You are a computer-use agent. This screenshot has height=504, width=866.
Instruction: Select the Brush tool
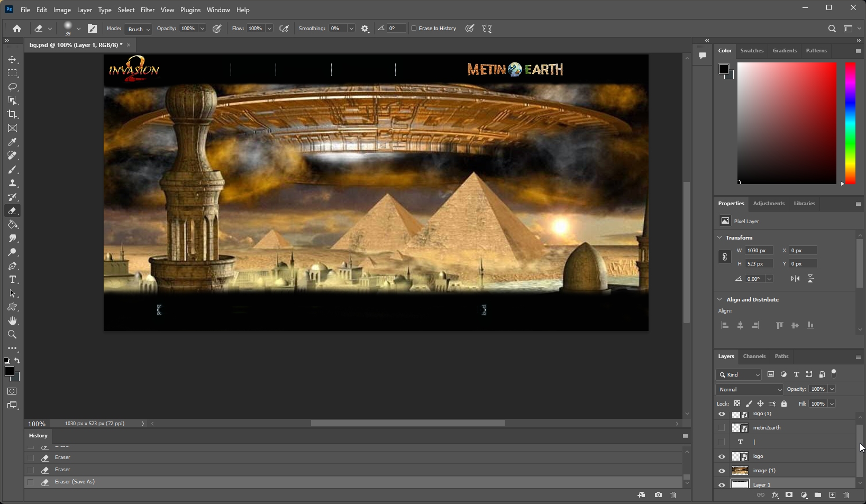click(x=12, y=170)
